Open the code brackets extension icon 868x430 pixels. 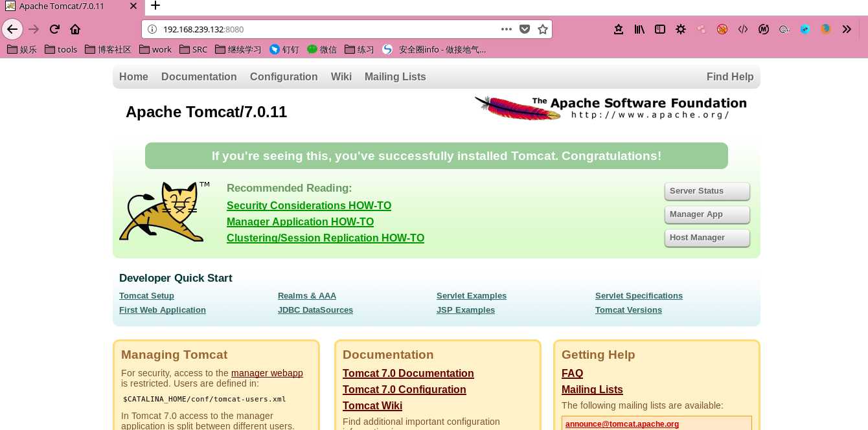click(743, 29)
